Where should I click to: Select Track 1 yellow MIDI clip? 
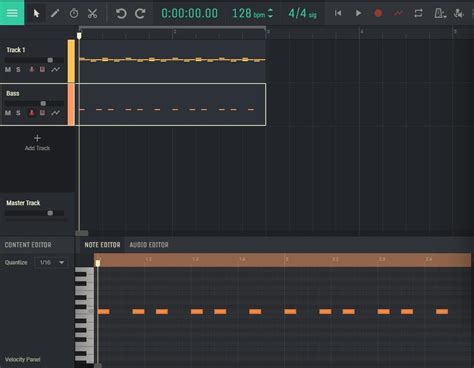tap(172, 61)
